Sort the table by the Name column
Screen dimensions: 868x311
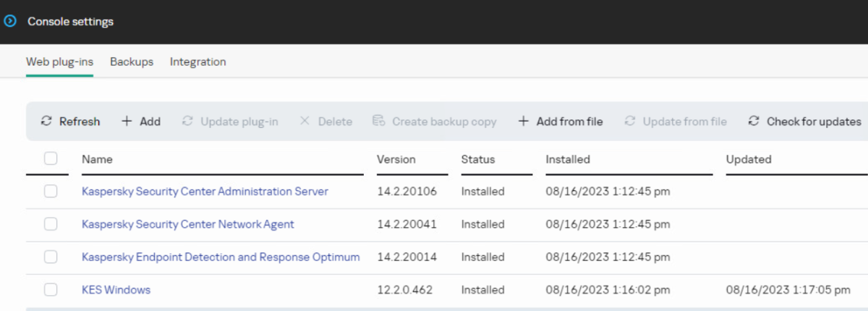[98, 159]
